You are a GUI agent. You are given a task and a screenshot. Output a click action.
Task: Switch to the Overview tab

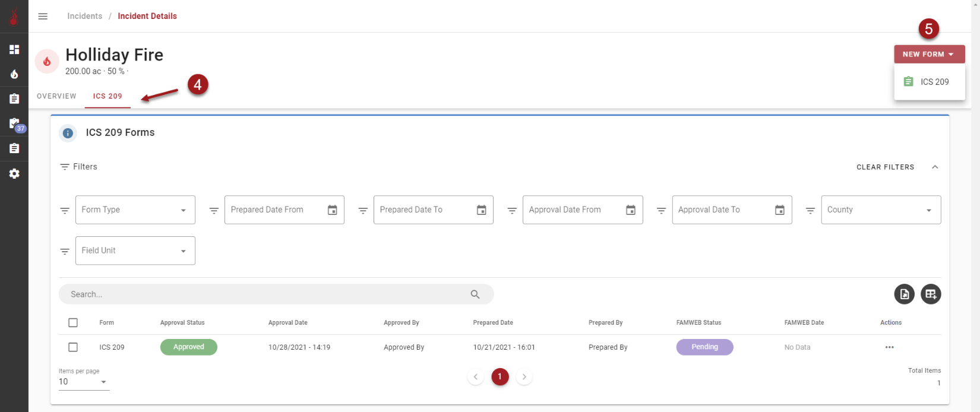pos(56,96)
